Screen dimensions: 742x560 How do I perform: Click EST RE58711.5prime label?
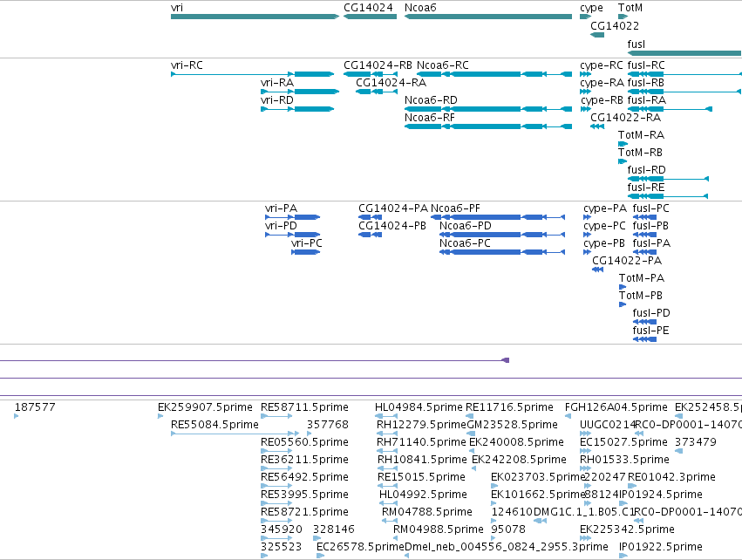tap(305, 407)
